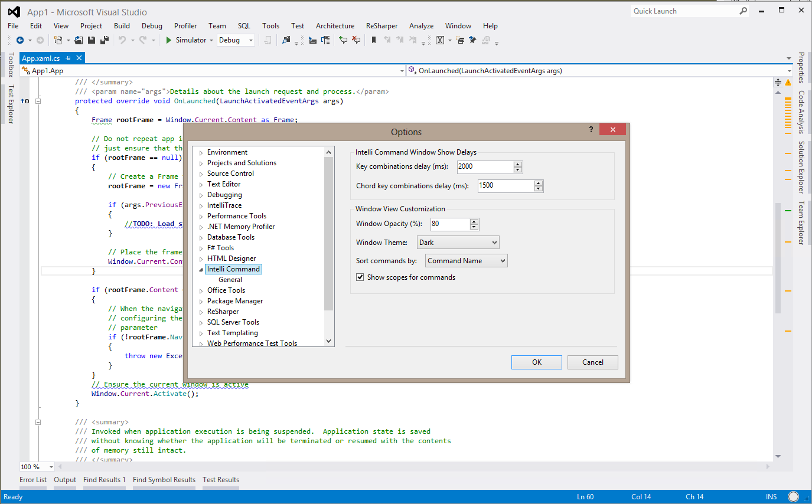The width and height of the screenshot is (812, 504).
Task: Click the circular icon in status bar
Action: 794,497
